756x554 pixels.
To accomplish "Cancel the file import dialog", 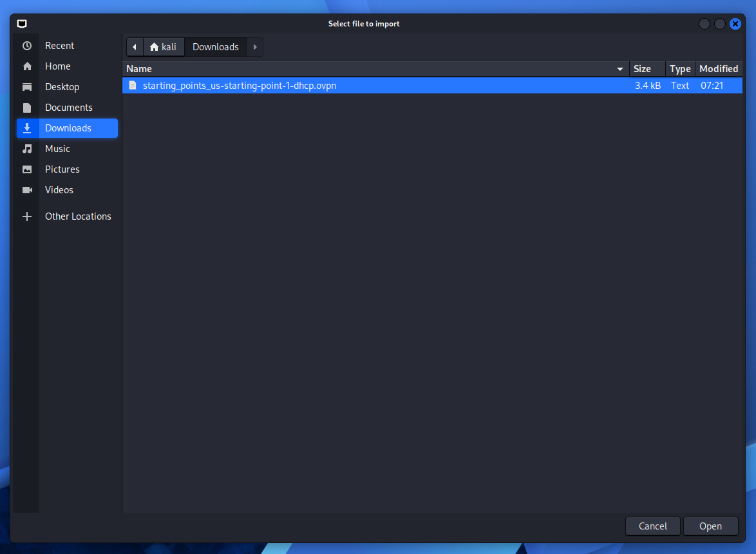I will point(653,526).
